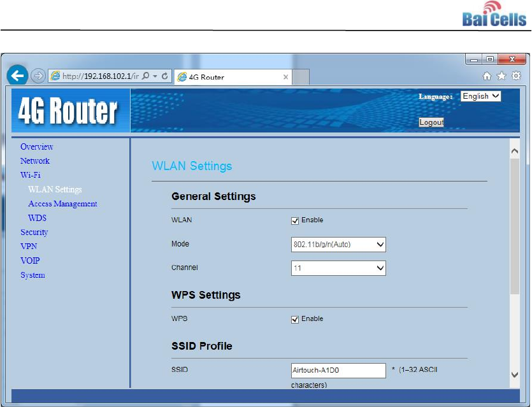Open the VPN menu link
This screenshot has height=407, width=532.
[29, 246]
